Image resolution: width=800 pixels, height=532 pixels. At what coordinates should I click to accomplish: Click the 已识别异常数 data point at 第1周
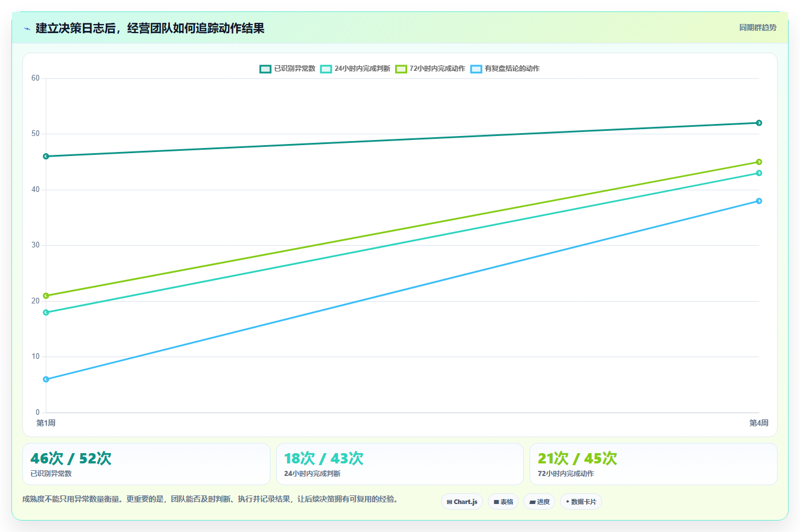[x=46, y=156]
